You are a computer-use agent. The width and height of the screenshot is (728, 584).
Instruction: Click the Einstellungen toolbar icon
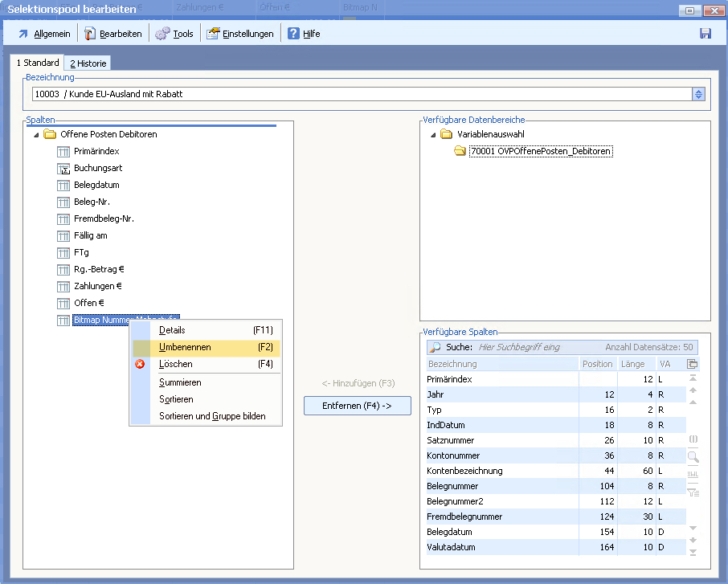(213, 34)
